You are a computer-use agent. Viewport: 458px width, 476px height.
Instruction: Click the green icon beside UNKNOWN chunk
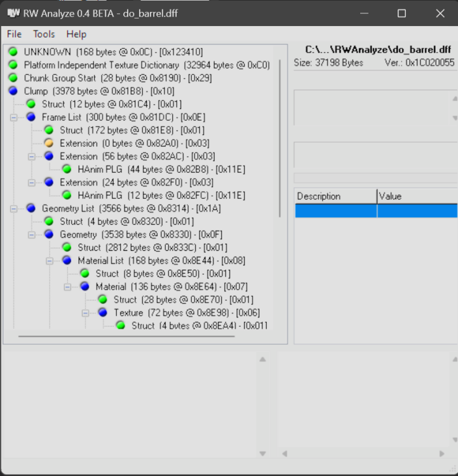pos(13,51)
